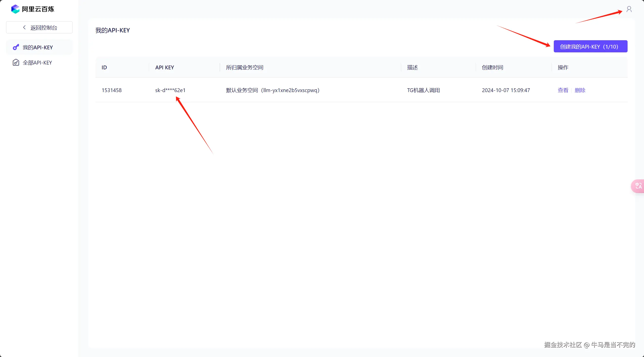Click the 创建时间 column header
This screenshot has height=357, width=644.
pyautogui.click(x=492, y=67)
